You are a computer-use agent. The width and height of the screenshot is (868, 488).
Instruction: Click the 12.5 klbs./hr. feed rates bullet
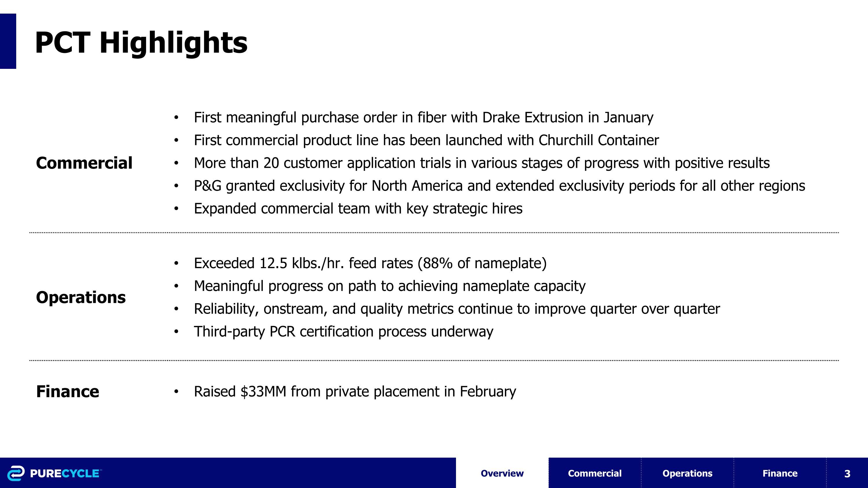[370, 263]
